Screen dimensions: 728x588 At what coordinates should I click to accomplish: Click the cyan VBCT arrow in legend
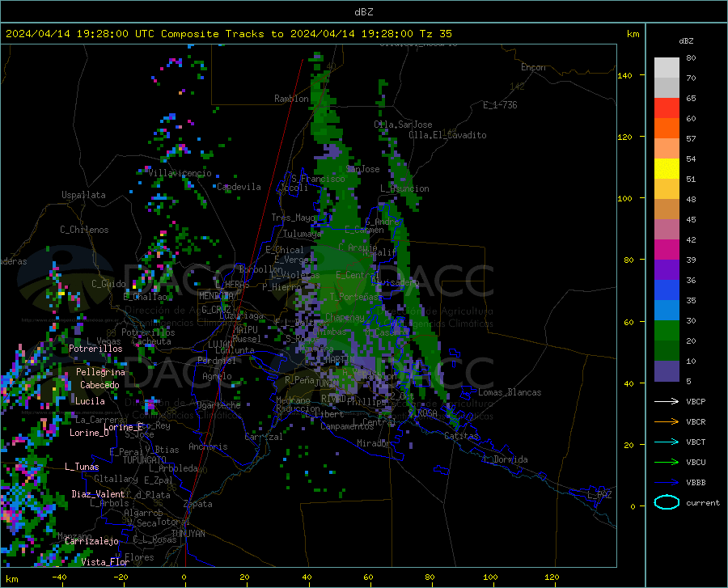(x=667, y=442)
